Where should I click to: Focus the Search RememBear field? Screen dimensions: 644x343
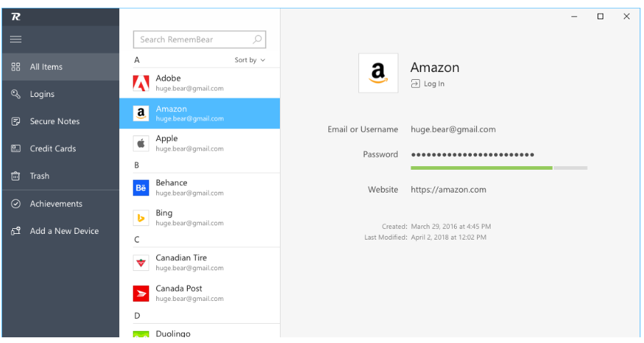click(193, 40)
